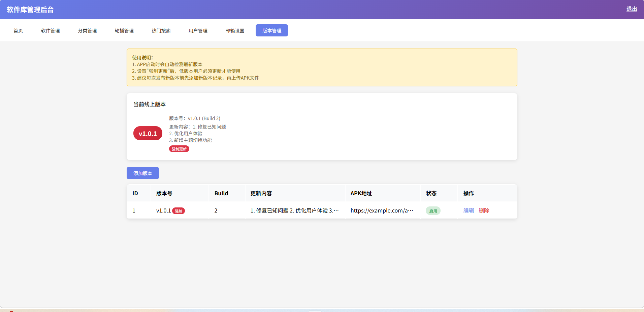Click the 强制 badge next to v1.0.1
Viewport: 644px width, 312px height.
179,210
